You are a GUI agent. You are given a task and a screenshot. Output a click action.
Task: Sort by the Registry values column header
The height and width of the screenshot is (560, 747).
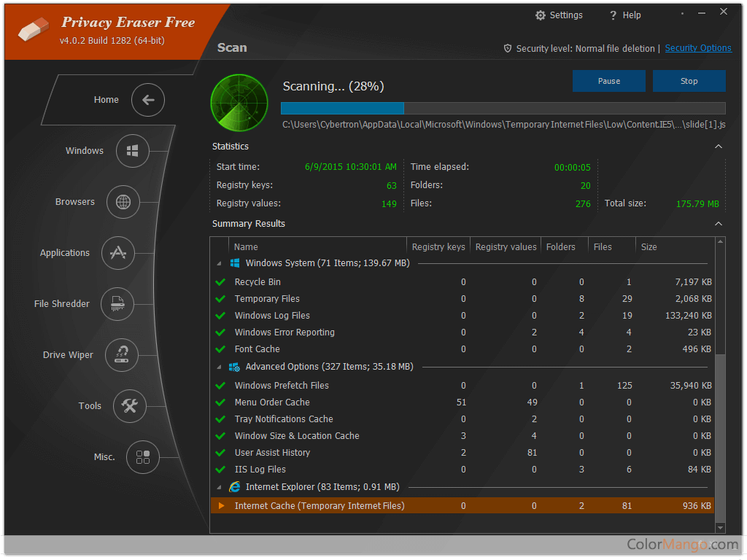click(506, 246)
